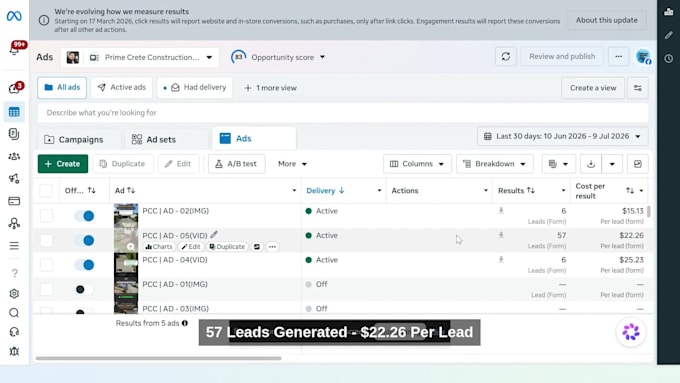Open Settings gear in sidebar
This screenshot has height=383, width=680.
pos(14,294)
